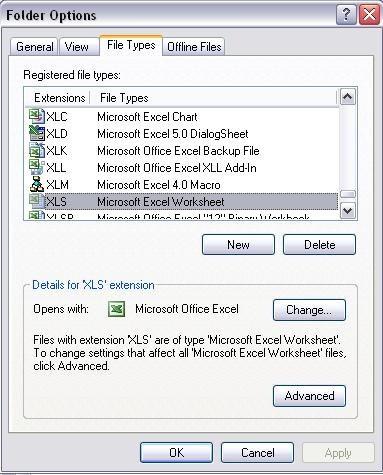Click the Change... button
This screenshot has height=475, width=383.
(309, 310)
